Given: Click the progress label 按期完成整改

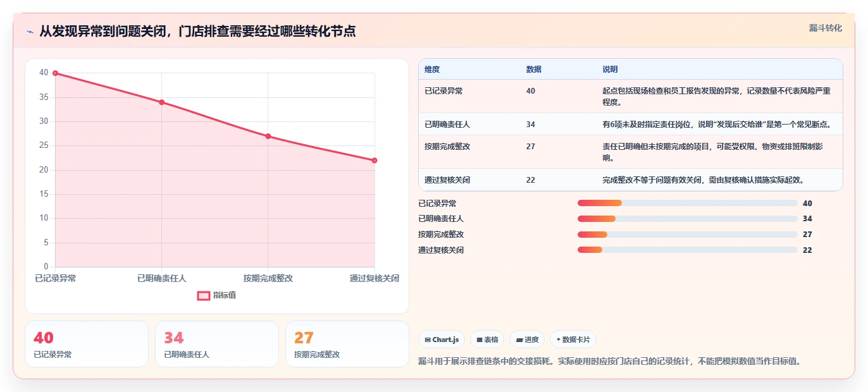Looking at the screenshot, I should pyautogui.click(x=441, y=235).
